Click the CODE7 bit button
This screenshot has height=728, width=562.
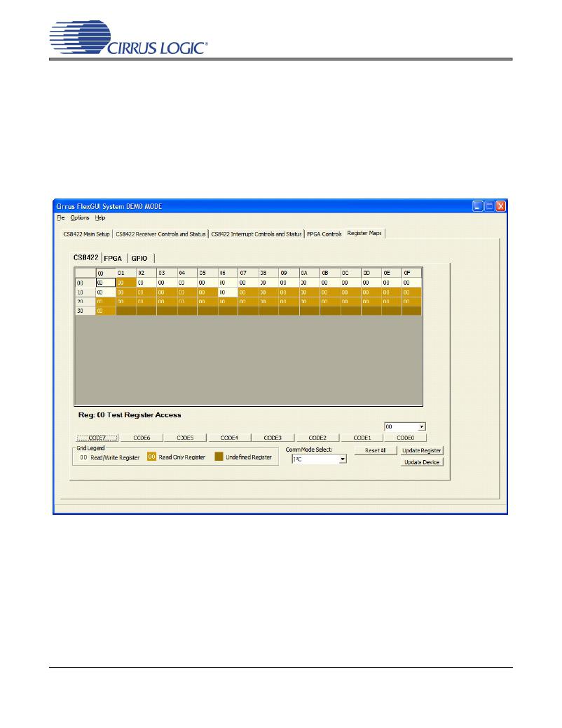97,438
